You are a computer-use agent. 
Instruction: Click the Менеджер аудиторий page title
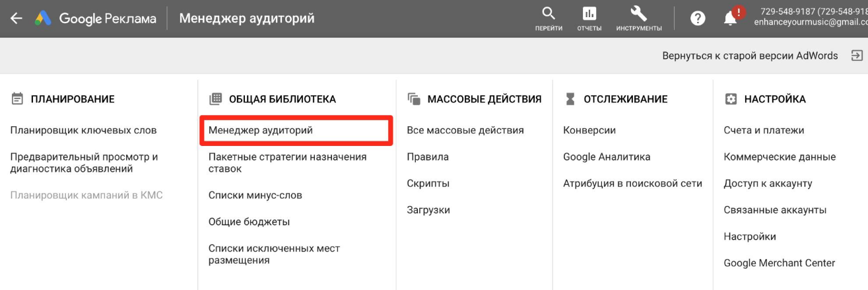(247, 18)
